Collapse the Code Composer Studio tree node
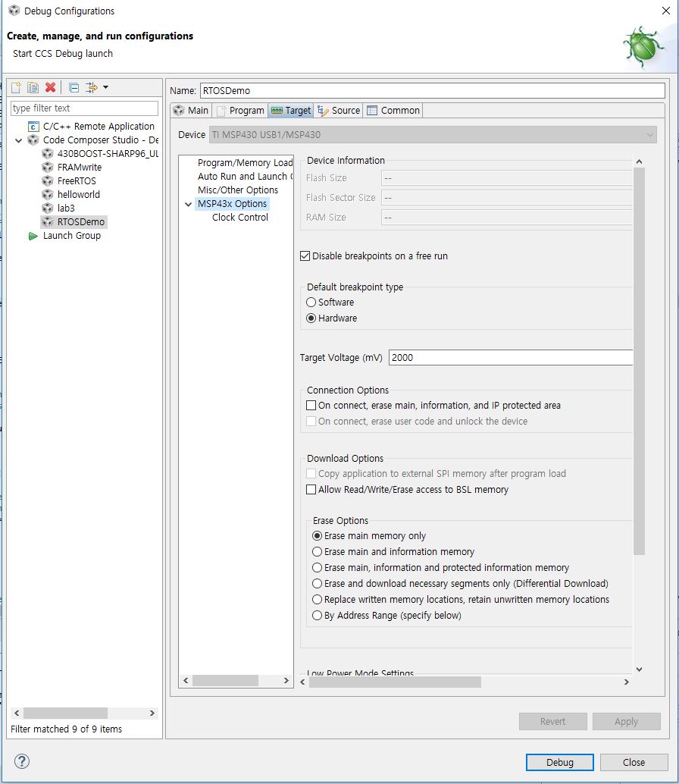The width and height of the screenshot is (679, 784). [x=18, y=140]
